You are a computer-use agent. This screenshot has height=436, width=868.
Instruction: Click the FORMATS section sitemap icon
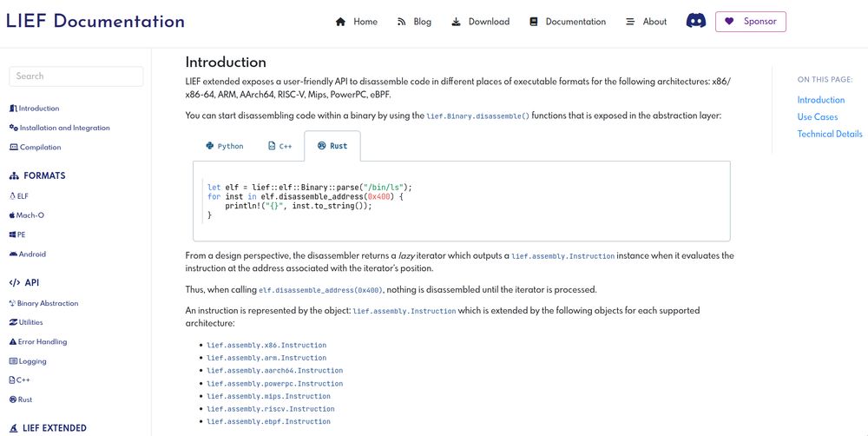[x=15, y=175]
